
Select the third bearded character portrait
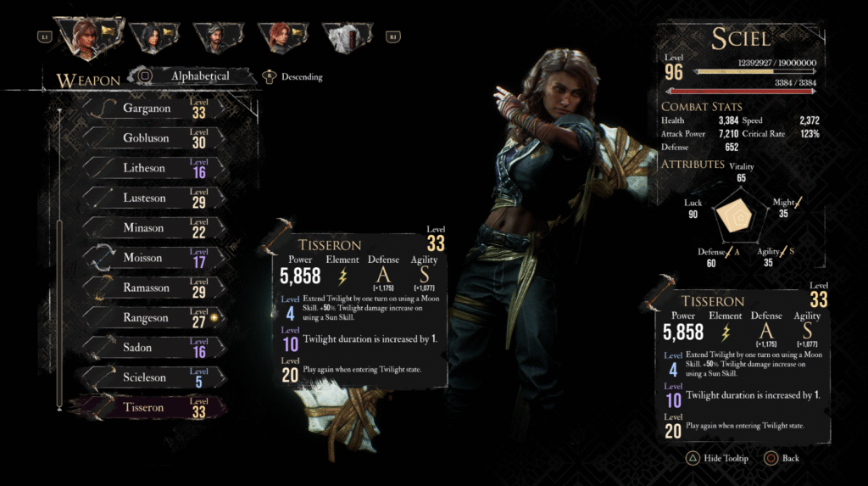[x=219, y=37]
